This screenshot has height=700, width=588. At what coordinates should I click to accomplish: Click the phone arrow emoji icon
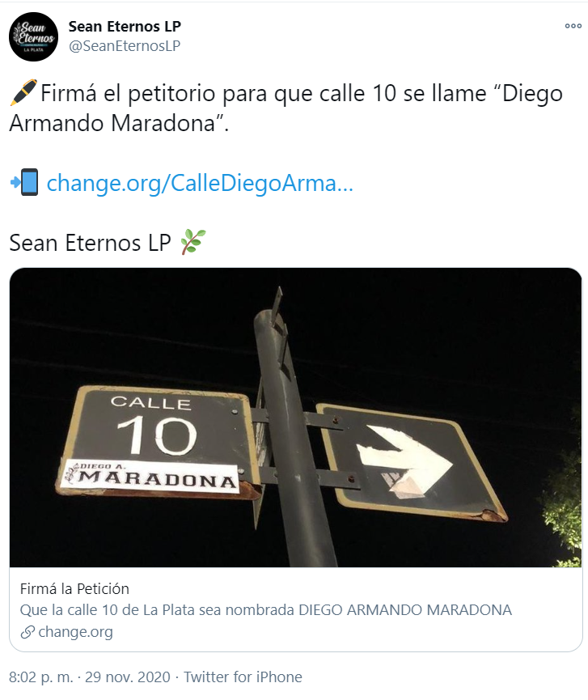[x=24, y=182]
